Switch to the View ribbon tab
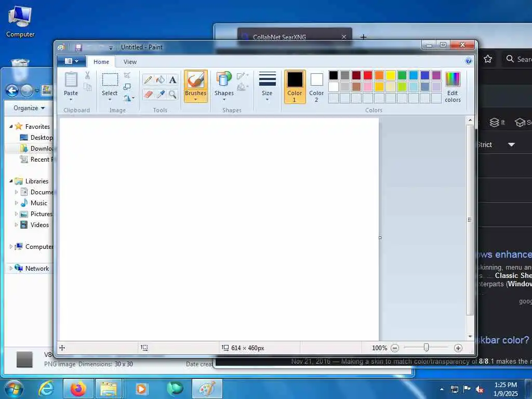The image size is (532, 399). (x=130, y=62)
